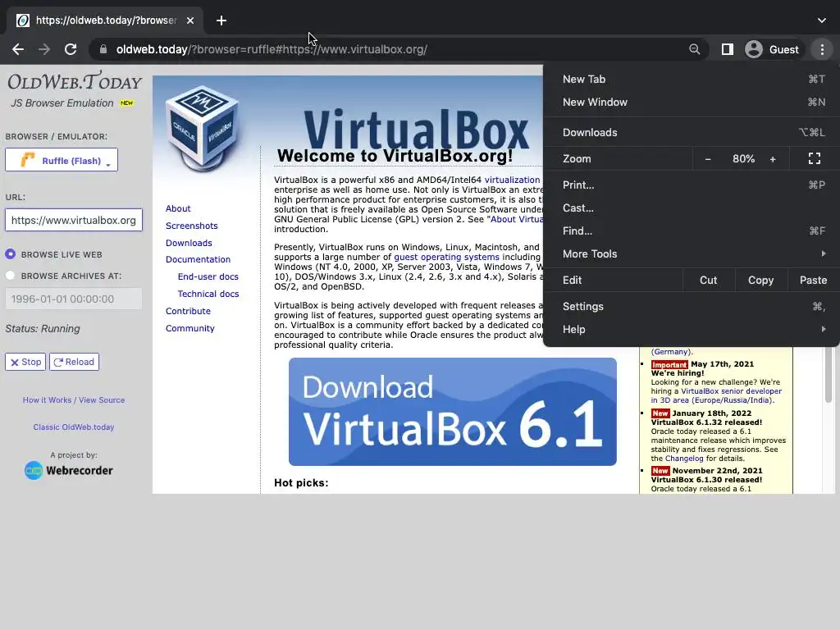This screenshot has width=840, height=630.
Task: Click the fullscreen icon in Zoom row
Action: tap(815, 158)
